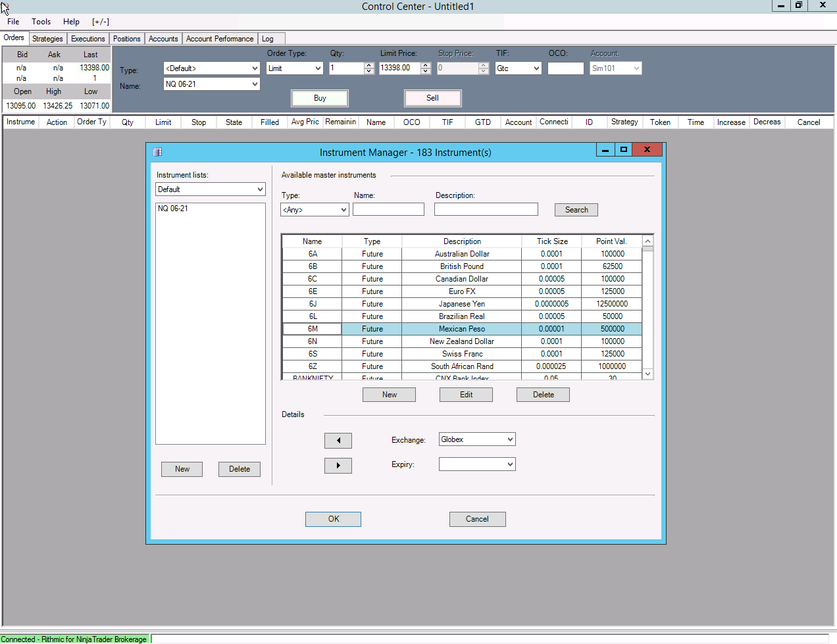This screenshot has height=644, width=837.
Task: Switch to the Executions tab
Action: click(88, 39)
